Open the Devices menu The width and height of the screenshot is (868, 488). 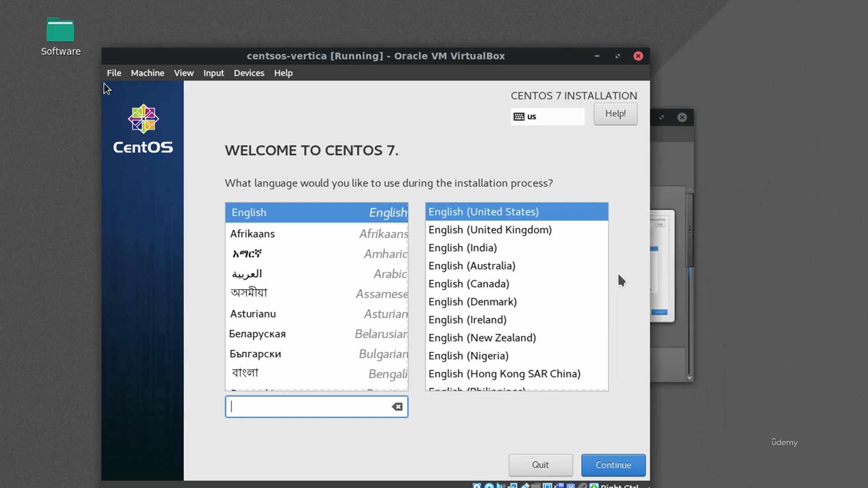249,73
